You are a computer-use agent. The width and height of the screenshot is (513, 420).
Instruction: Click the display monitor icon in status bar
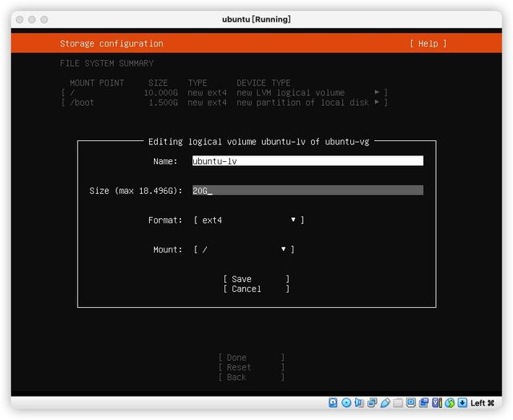point(410,402)
